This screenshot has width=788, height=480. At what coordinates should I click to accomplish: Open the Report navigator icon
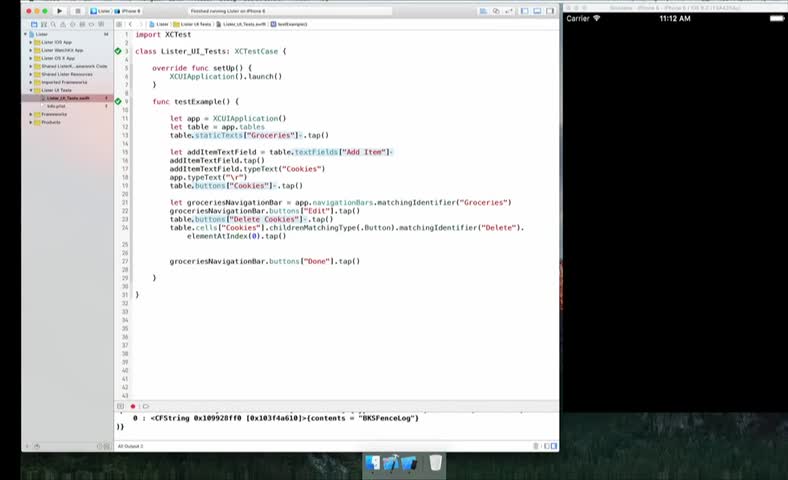coord(101,24)
